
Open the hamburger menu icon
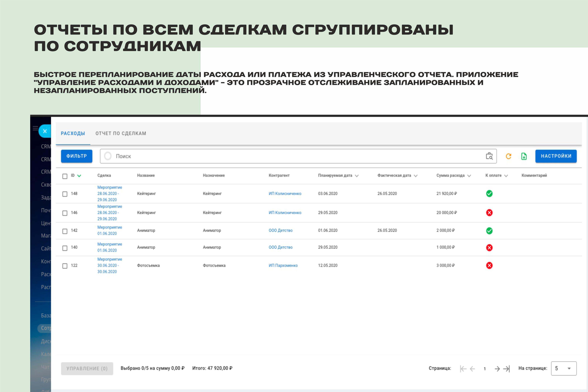(35, 128)
